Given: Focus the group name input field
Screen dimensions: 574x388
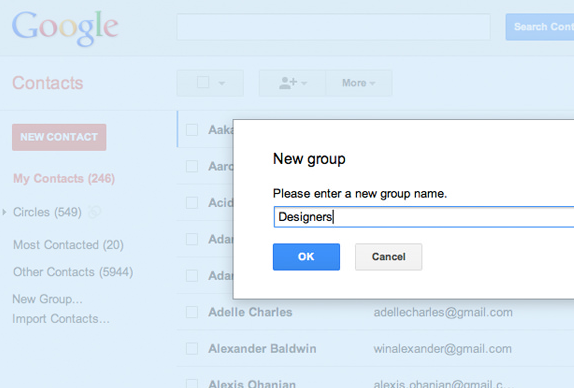Looking at the screenshot, I should point(424,217).
